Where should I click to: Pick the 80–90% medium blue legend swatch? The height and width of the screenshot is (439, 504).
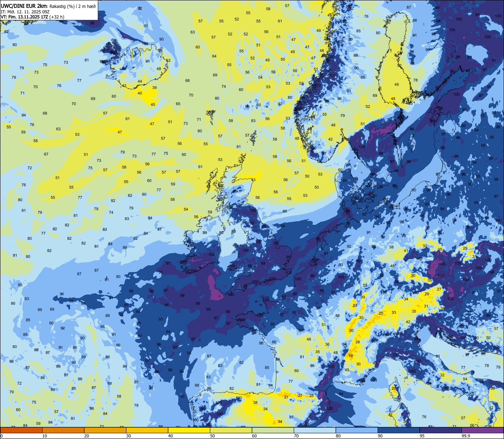(357, 430)
